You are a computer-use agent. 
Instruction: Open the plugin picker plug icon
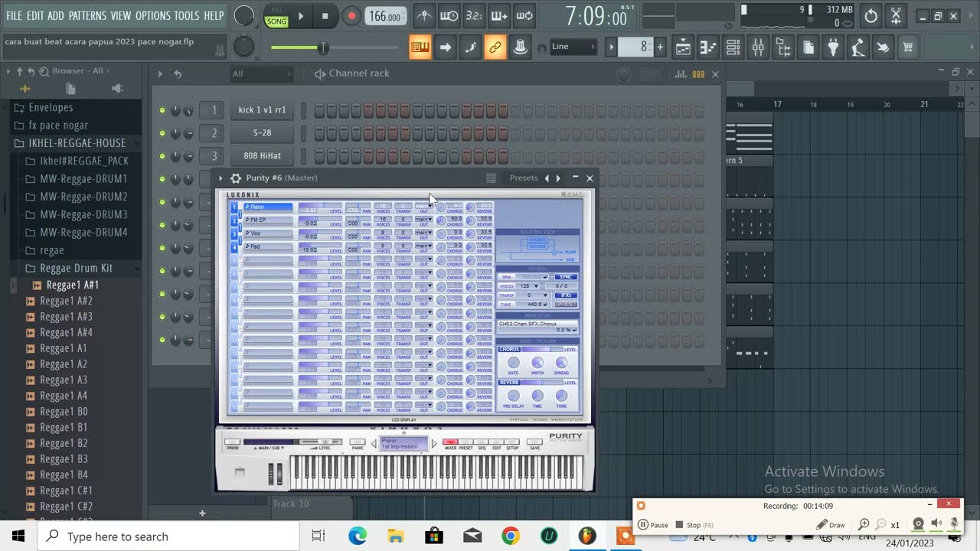833,47
